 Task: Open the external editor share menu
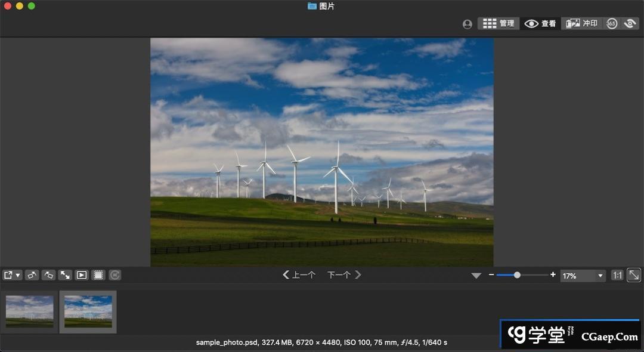(x=12, y=275)
